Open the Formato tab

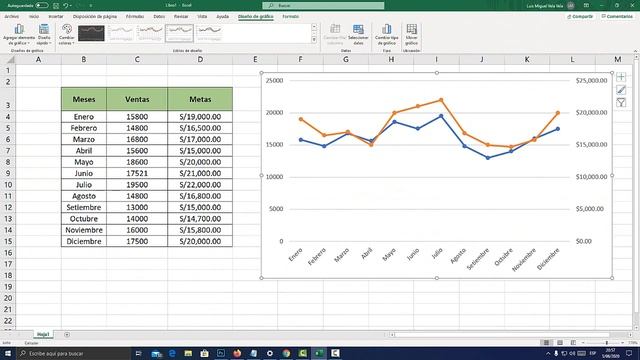(291, 17)
